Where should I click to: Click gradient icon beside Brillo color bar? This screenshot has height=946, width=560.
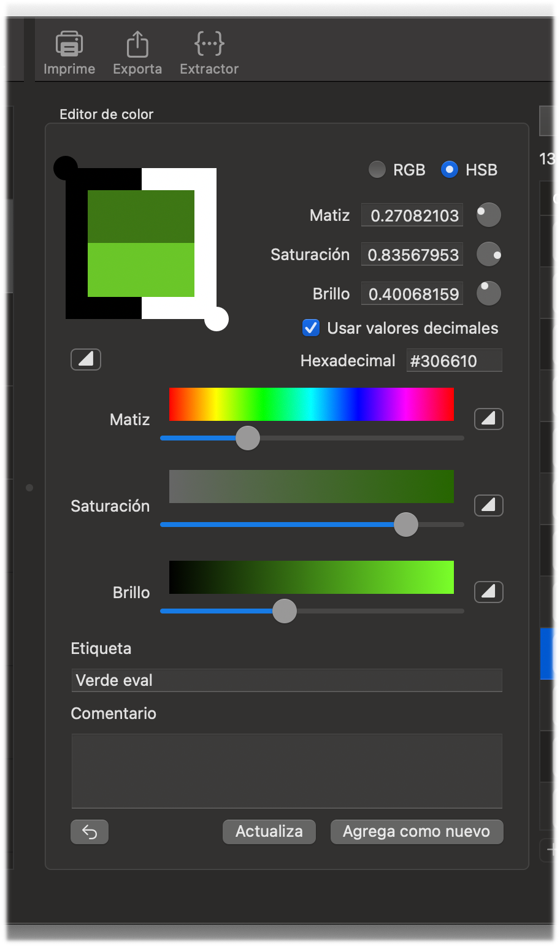click(x=488, y=592)
